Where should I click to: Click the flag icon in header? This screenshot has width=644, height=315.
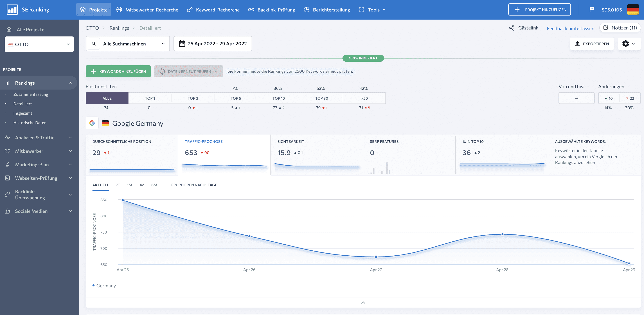592,10
